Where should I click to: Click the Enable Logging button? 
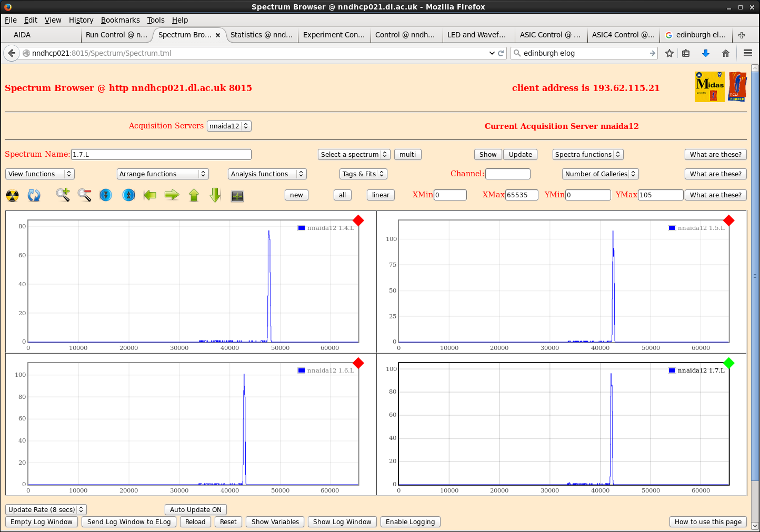[410, 521]
